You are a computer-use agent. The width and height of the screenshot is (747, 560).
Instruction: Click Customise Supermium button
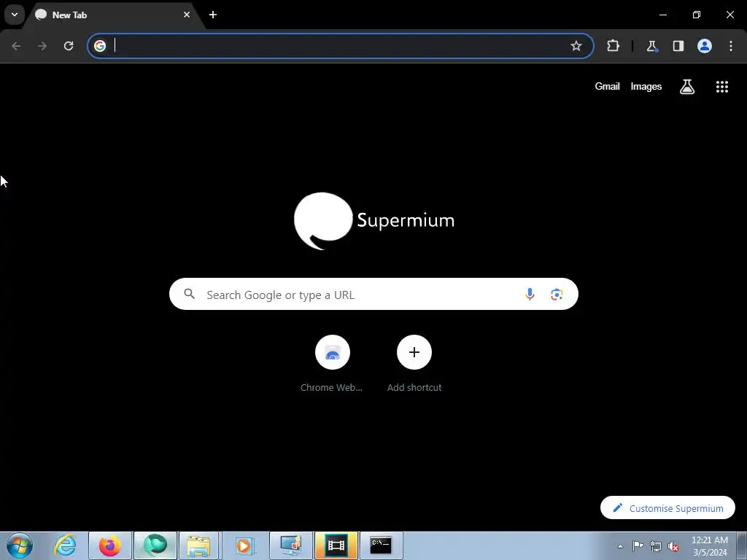tap(667, 508)
